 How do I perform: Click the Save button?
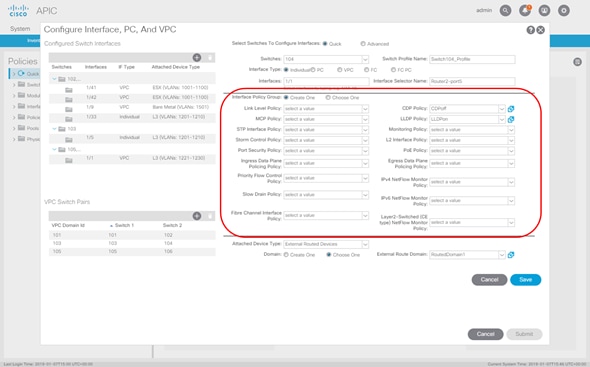[525, 280]
